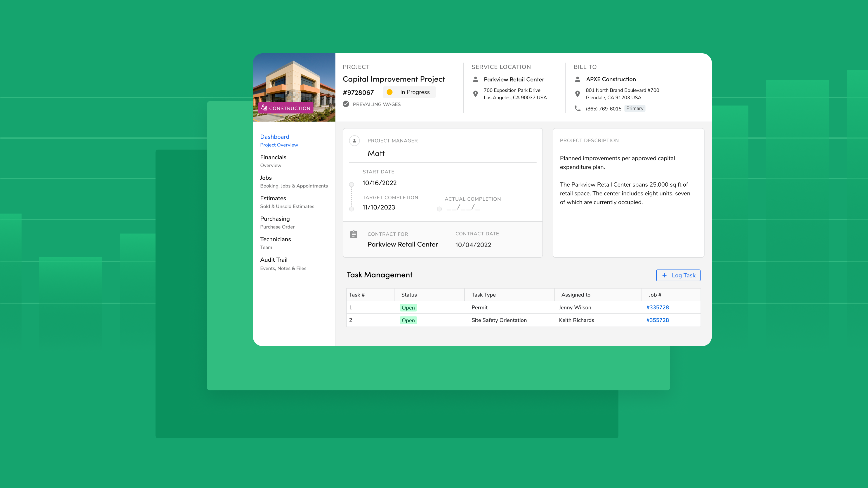Image resolution: width=868 pixels, height=488 pixels.
Task: Open job #335728 from the task table
Action: pos(657,307)
